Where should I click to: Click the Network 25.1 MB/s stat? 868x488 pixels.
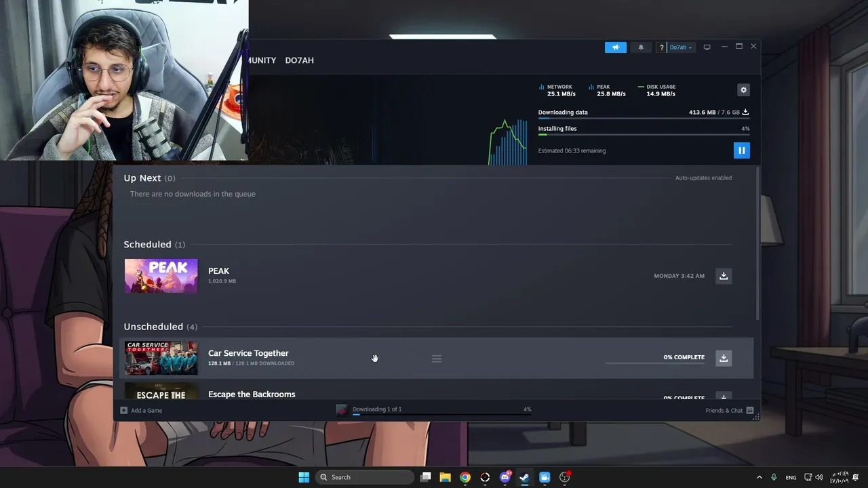pos(557,90)
